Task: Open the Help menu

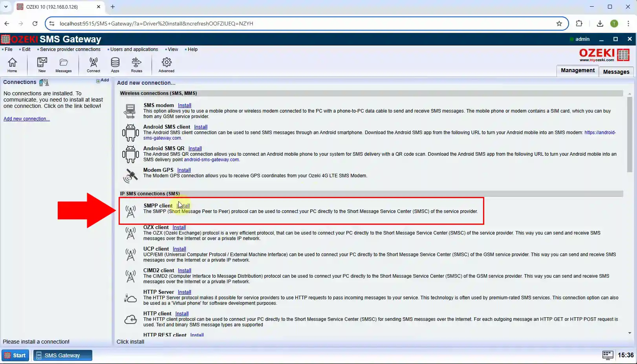Action: point(192,49)
